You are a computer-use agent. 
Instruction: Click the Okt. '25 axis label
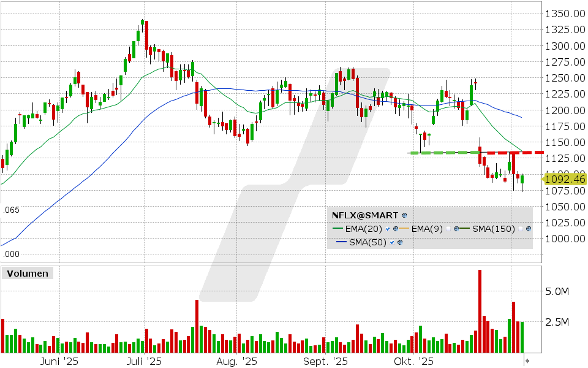413,362
